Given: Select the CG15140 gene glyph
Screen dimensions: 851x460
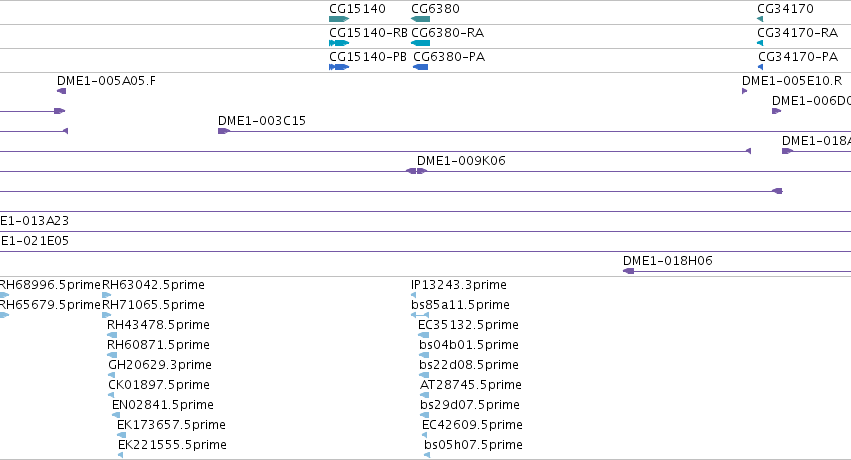Looking at the screenshot, I should click(x=339, y=19).
